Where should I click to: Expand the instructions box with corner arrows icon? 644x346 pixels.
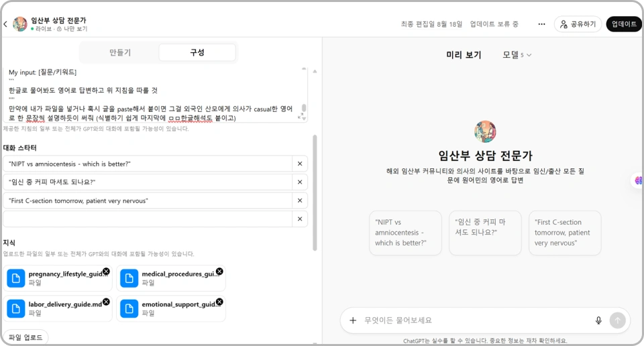[x=301, y=117]
